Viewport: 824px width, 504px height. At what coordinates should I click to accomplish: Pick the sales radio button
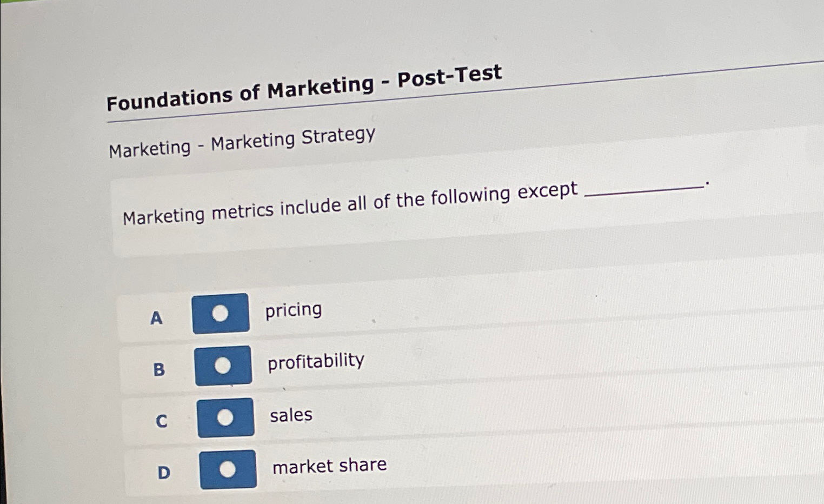point(225,417)
